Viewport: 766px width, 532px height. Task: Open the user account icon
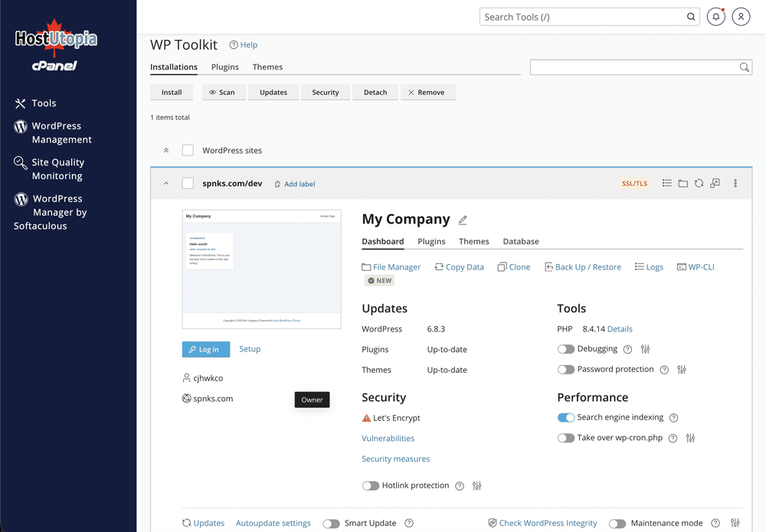(x=741, y=17)
